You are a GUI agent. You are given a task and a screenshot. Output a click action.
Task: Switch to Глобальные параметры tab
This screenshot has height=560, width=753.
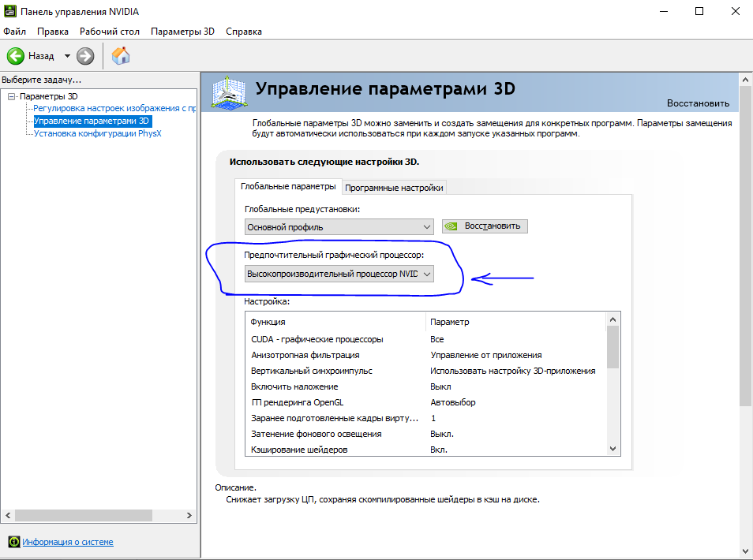click(288, 186)
